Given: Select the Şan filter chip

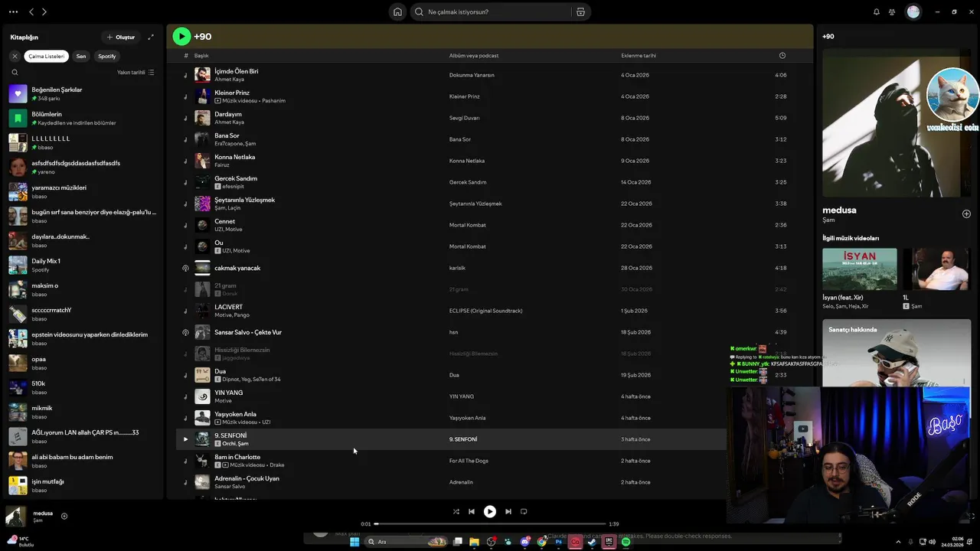Looking at the screenshot, I should [81, 56].
